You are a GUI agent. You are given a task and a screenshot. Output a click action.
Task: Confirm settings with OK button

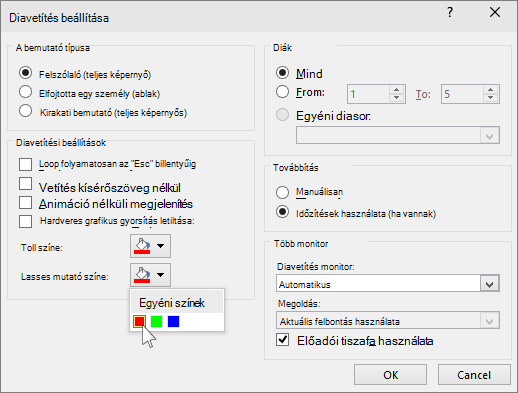390,375
